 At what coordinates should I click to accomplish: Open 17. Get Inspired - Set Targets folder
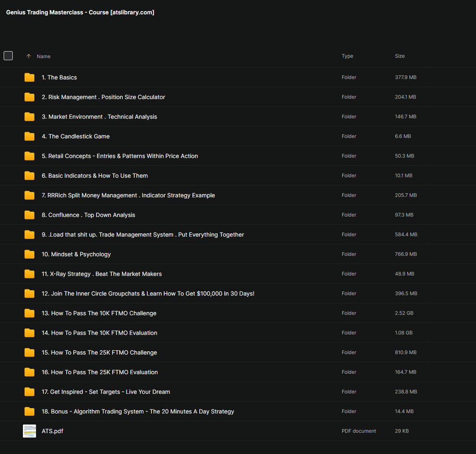click(106, 392)
